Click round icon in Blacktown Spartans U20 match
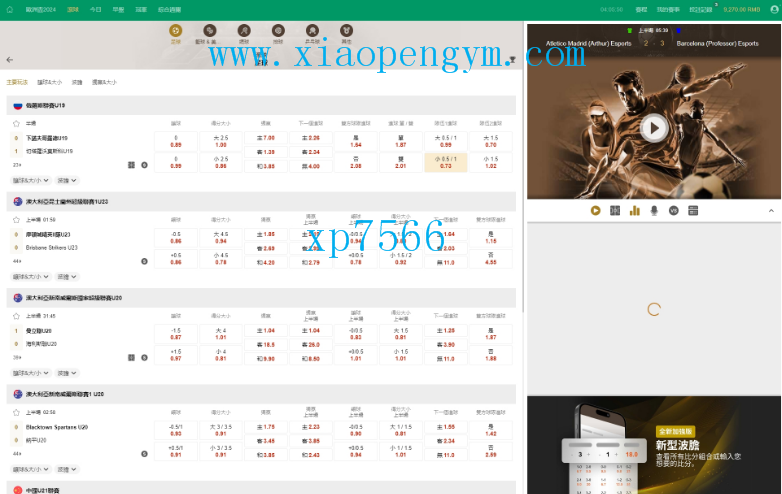782x494 pixels. click(144, 454)
